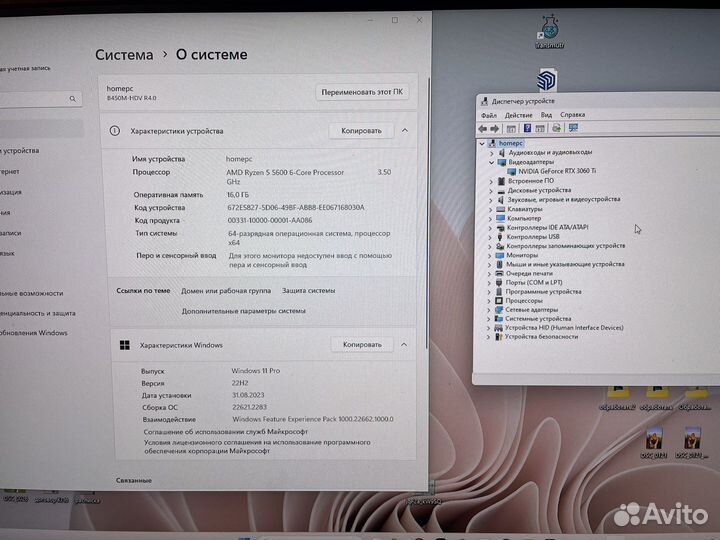Open Домен или рабочая группа link
Image resolution: width=720 pixels, height=540 pixels.
pos(226,291)
